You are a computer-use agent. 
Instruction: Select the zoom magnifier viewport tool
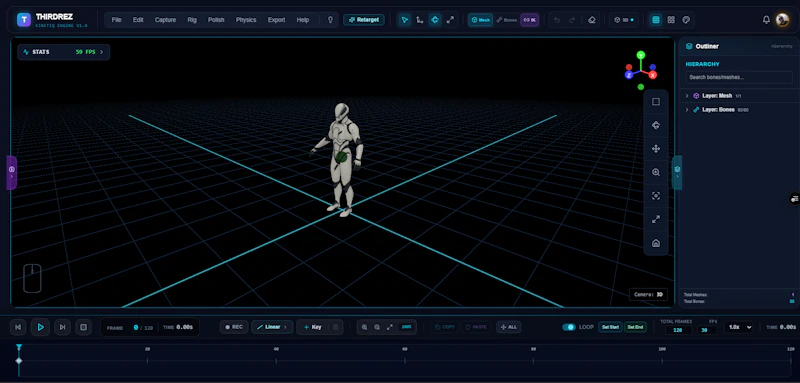656,172
